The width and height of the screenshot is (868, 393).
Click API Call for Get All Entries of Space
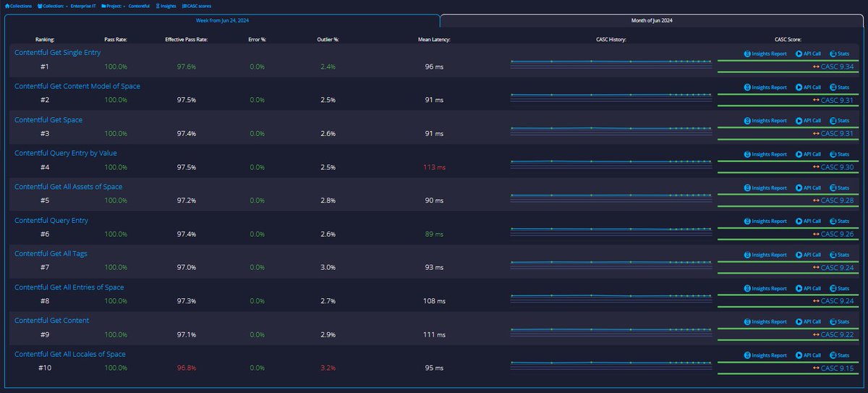pos(808,288)
